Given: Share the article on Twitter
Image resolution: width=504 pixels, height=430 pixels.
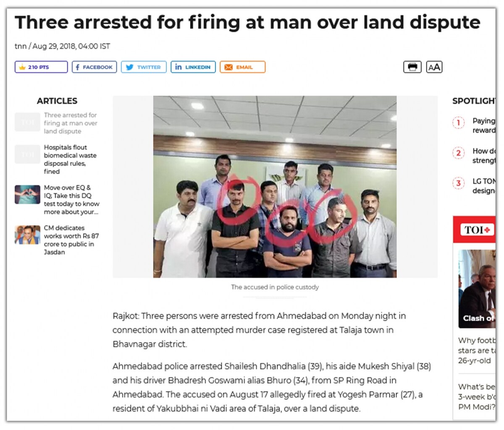Looking at the screenshot, I should (144, 67).
